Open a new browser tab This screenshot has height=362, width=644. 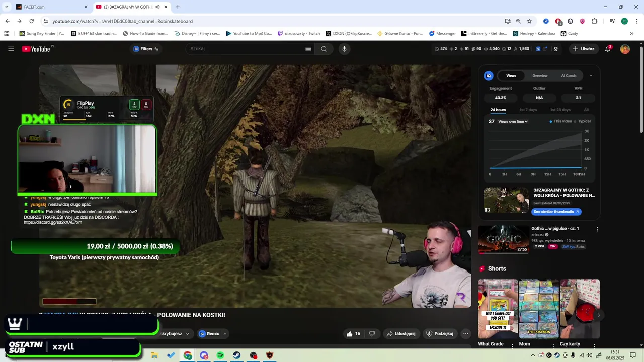pos(178,7)
